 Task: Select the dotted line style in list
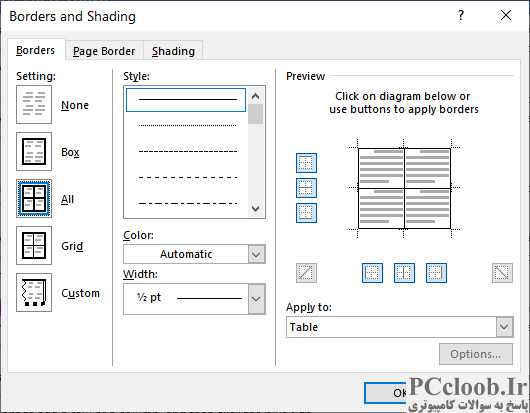coord(187,125)
